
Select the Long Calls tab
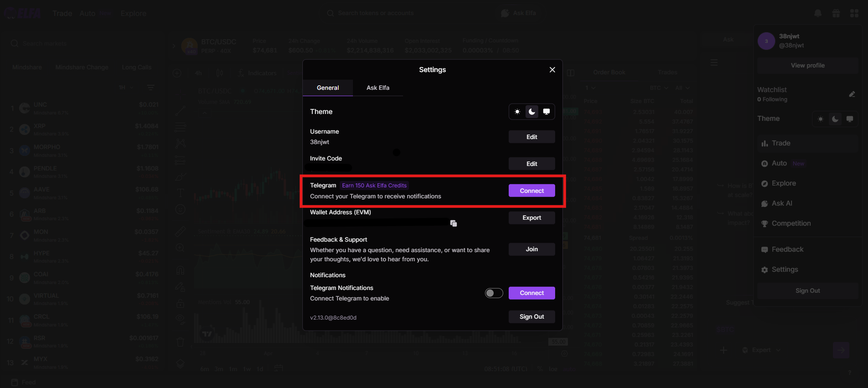tap(137, 67)
